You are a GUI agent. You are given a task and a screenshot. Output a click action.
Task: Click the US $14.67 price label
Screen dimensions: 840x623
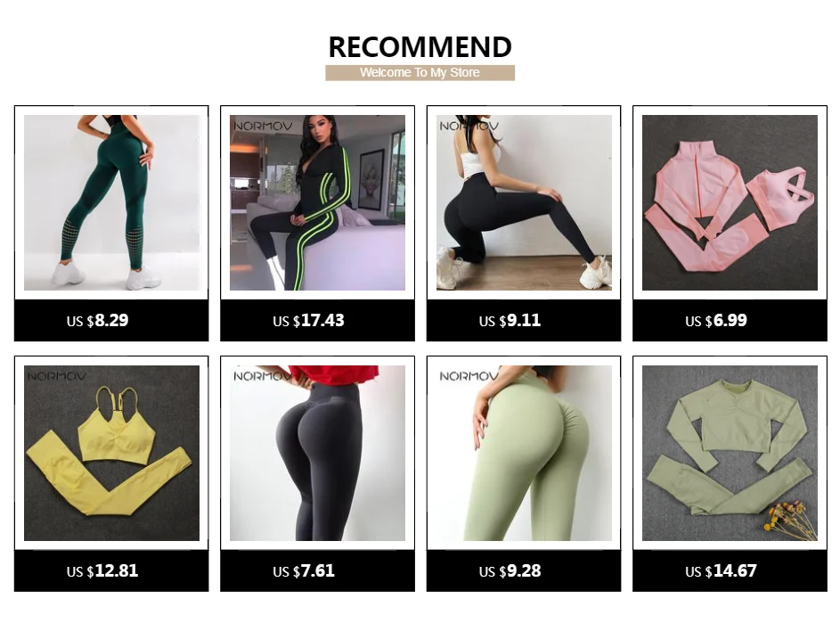point(721,571)
